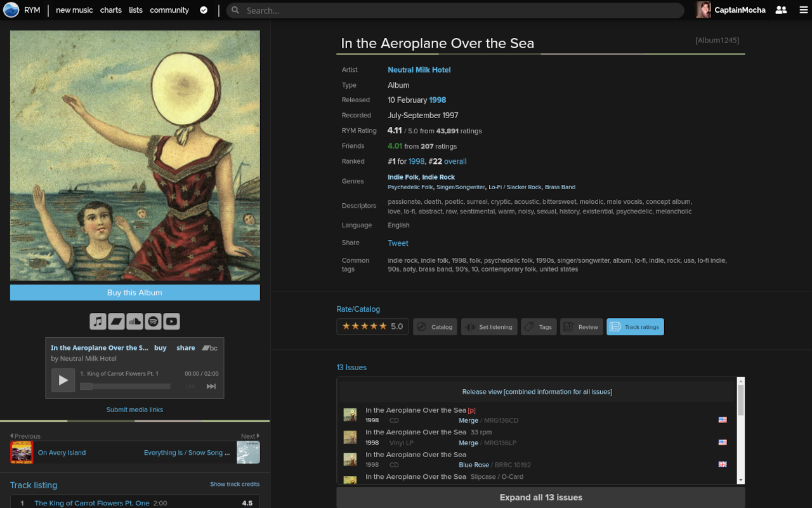
Task: Open the RYM globe logo homepage
Action: coord(11,10)
